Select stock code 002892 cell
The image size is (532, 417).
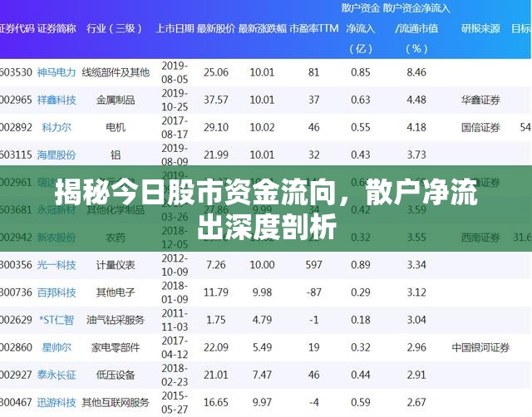[x=16, y=127]
